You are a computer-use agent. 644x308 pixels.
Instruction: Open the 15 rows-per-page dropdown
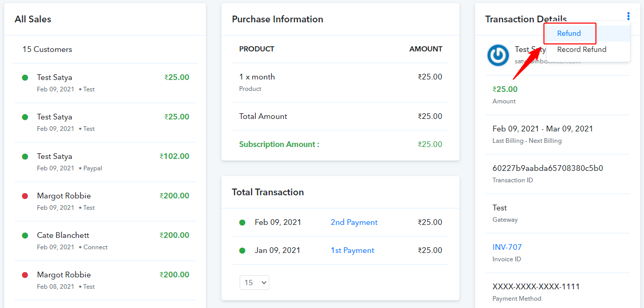(x=254, y=283)
